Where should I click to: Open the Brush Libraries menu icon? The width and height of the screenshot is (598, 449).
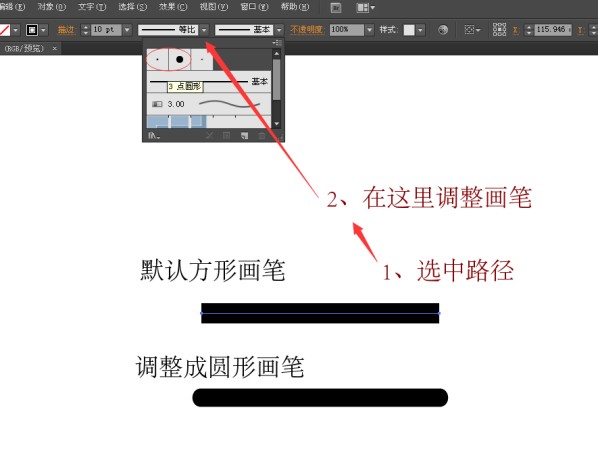tap(154, 135)
